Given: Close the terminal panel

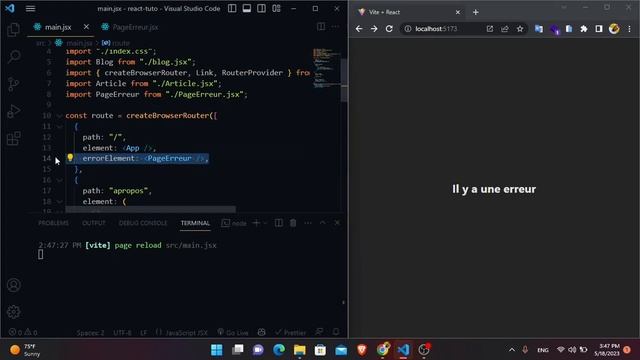Looking at the screenshot, I should click(x=337, y=223).
